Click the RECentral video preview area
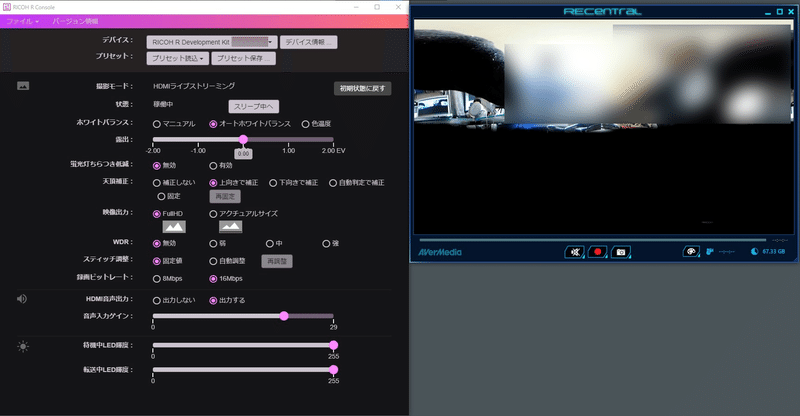Screen dimensions: 800x416 (x=604, y=127)
